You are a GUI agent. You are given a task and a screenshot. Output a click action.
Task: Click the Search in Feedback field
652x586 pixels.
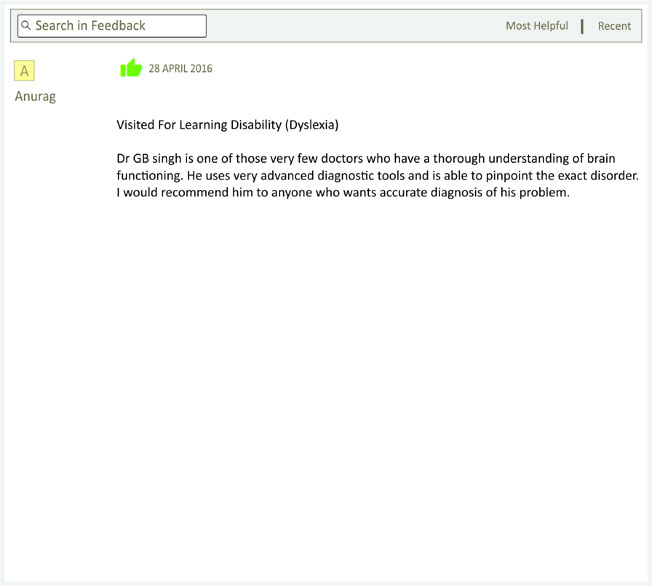pyautogui.click(x=112, y=26)
